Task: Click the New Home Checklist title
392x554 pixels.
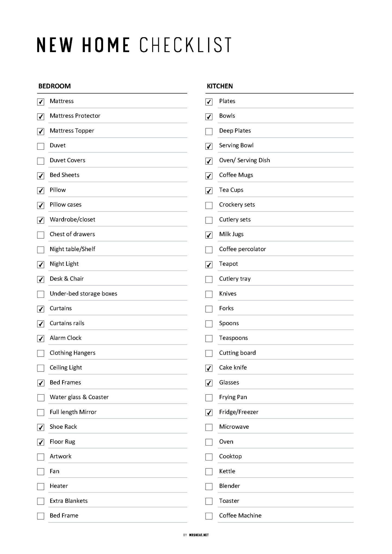Action: tap(134, 45)
